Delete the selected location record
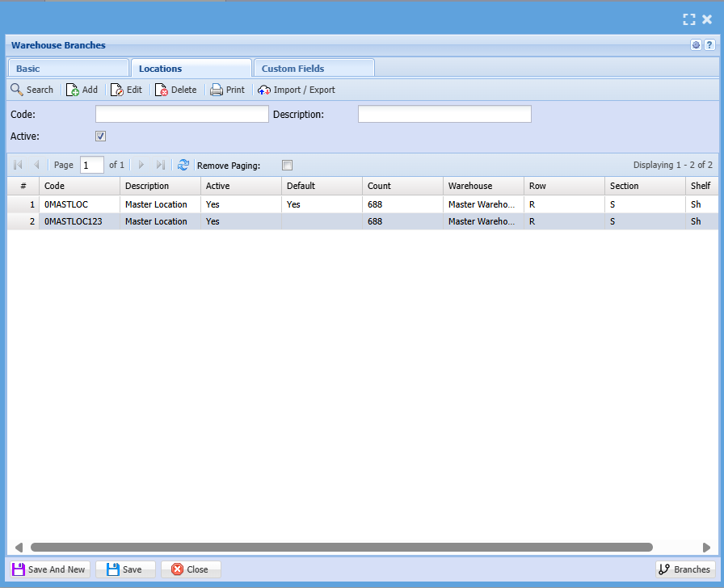 176,90
